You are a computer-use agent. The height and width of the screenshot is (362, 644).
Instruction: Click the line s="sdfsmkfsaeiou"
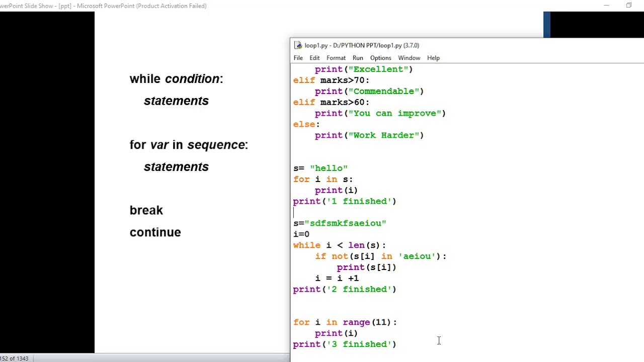(340, 223)
